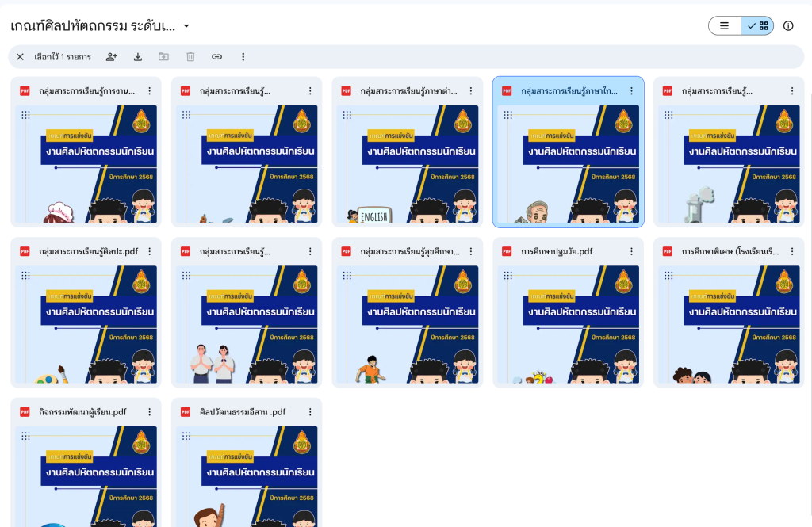Click the move to folder icon
The width and height of the screenshot is (812, 527).
pos(163,57)
